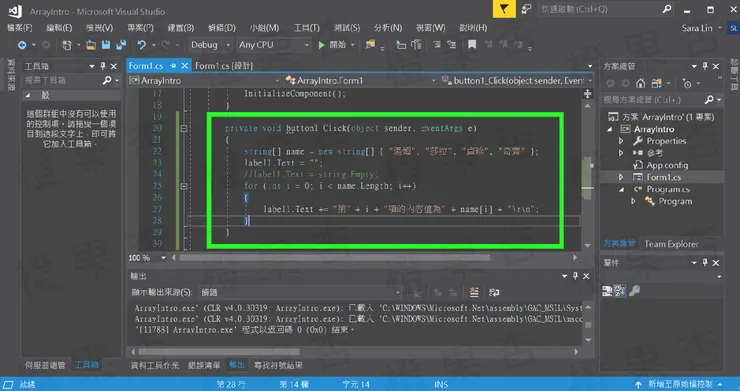The width and height of the screenshot is (740, 391).
Task: Click the add to source control status button
Action: [678, 384]
